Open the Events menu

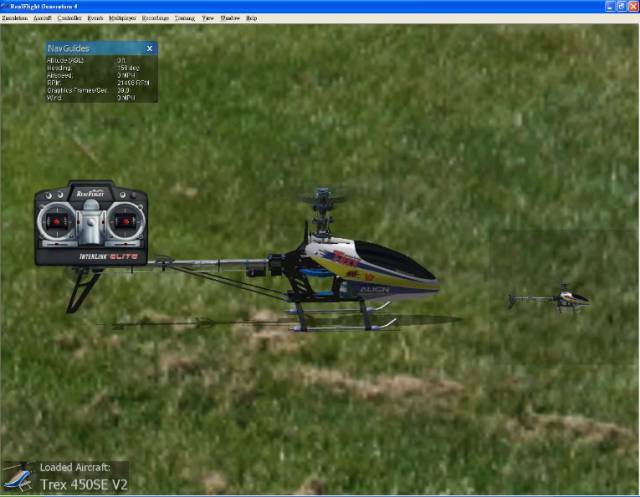point(96,18)
